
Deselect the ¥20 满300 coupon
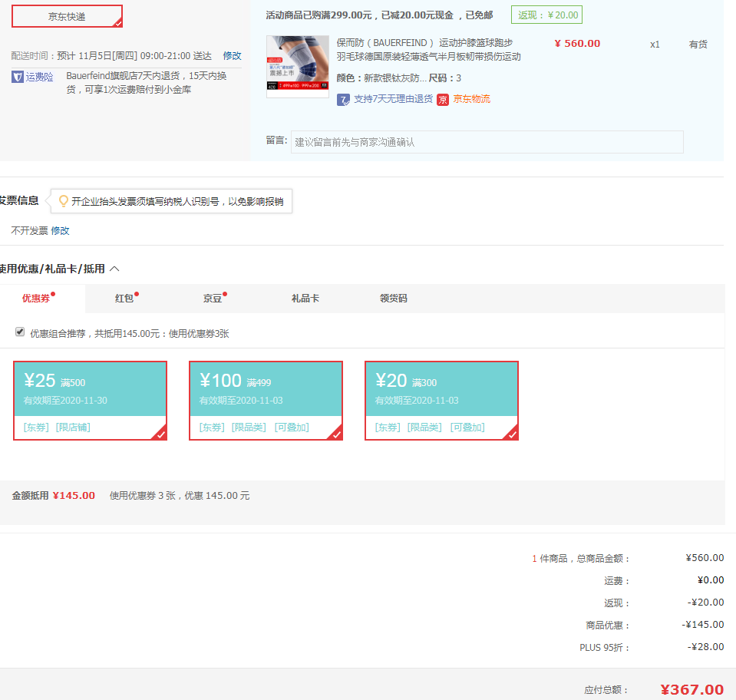click(x=442, y=401)
